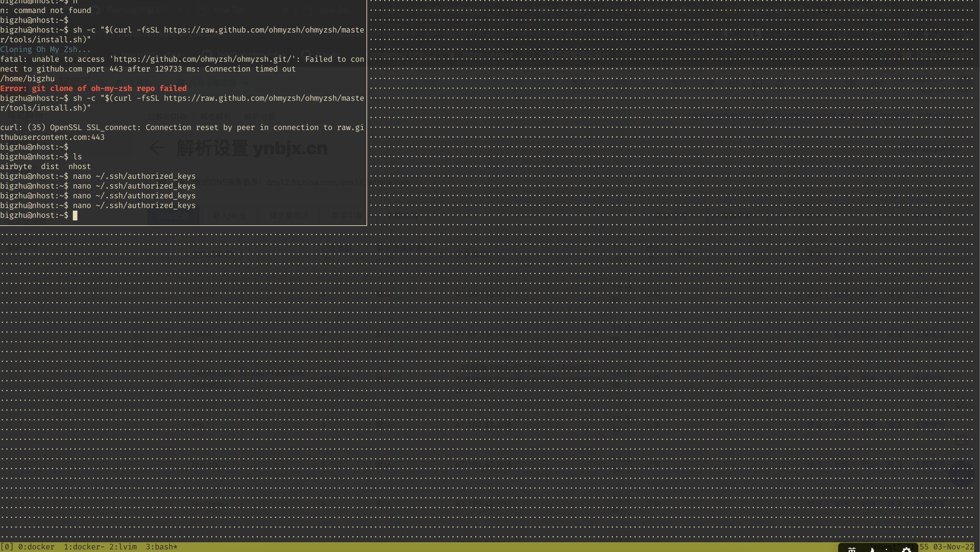980x552 pixels.
Task: Click the 导入/导出 button
Action: pyautogui.click(x=229, y=215)
